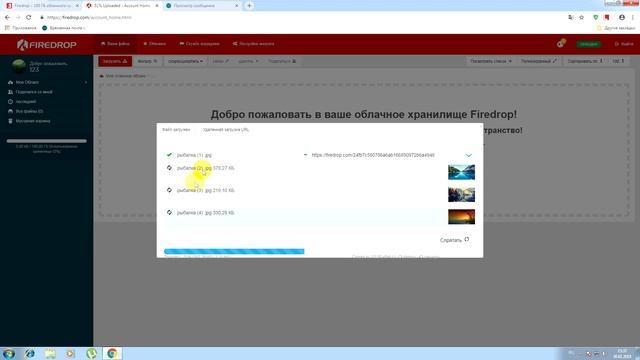Select the recent files item with clock icon
The width and height of the screenshot is (640, 360).
coord(22,102)
